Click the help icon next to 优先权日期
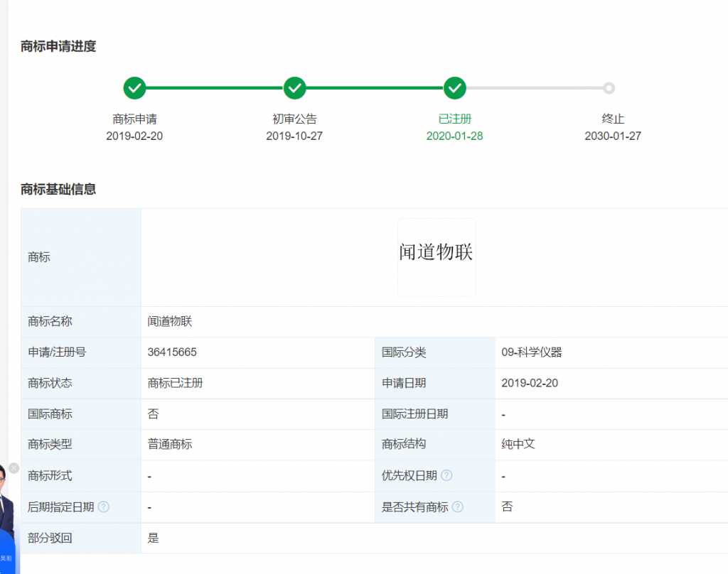Screen dimensions: 728x574 (446, 475)
